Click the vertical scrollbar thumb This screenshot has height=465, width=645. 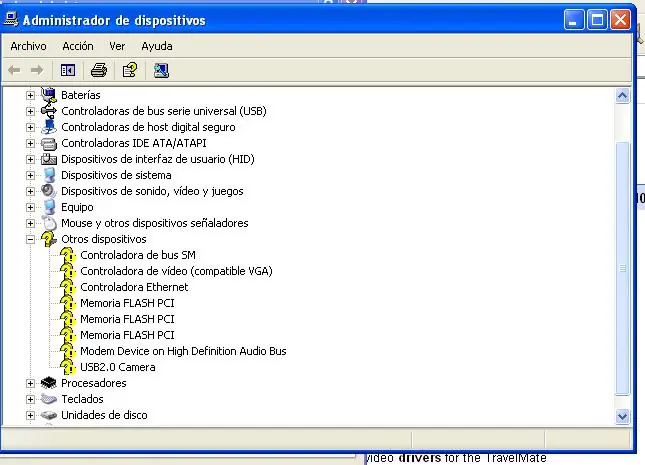coord(622,268)
